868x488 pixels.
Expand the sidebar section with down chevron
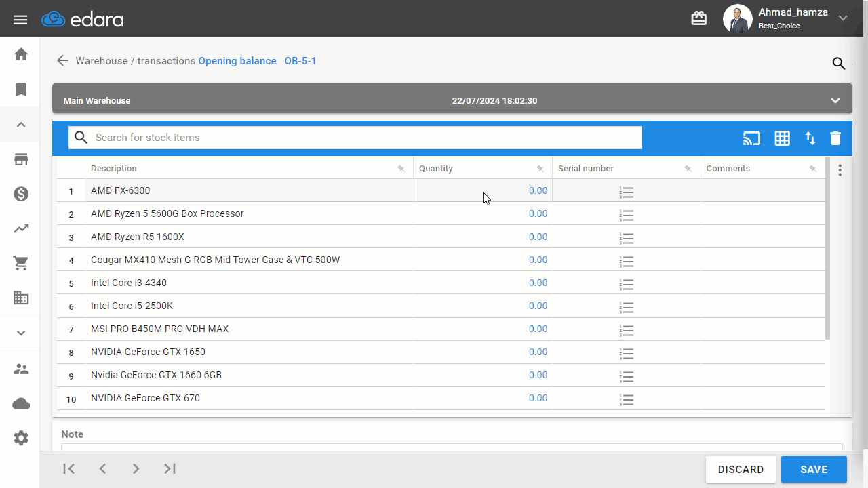tap(21, 333)
